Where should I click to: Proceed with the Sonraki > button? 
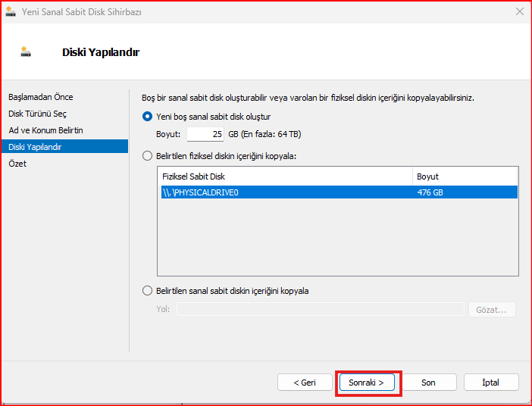coord(367,383)
